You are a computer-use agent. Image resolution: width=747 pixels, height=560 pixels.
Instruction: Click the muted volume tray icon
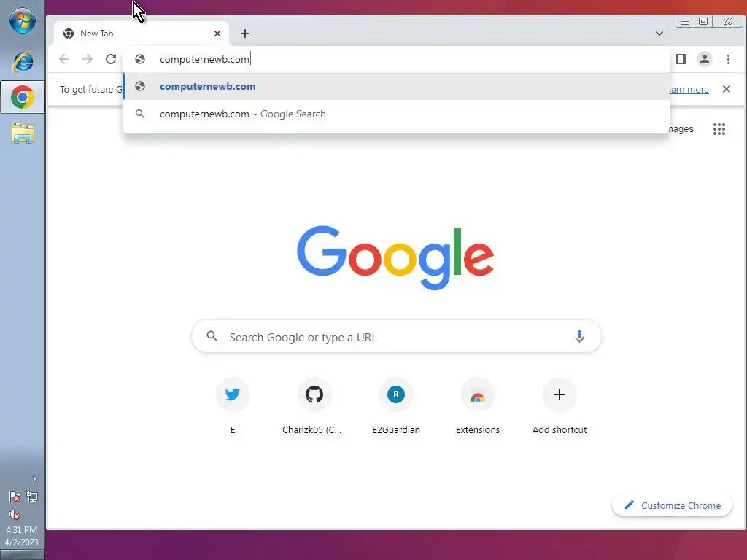click(x=15, y=514)
